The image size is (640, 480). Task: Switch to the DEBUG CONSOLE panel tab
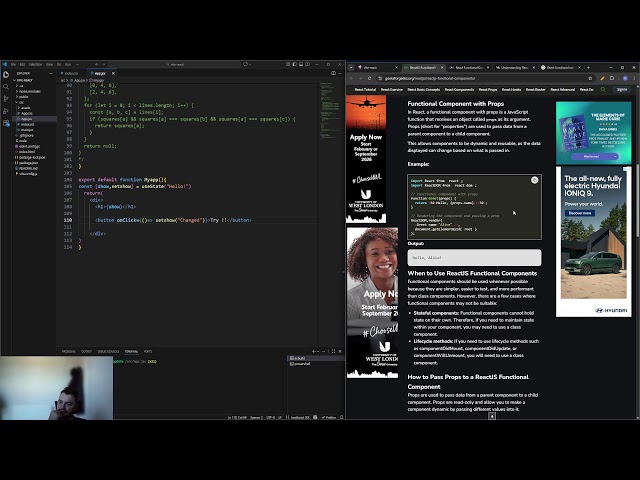[108, 351]
